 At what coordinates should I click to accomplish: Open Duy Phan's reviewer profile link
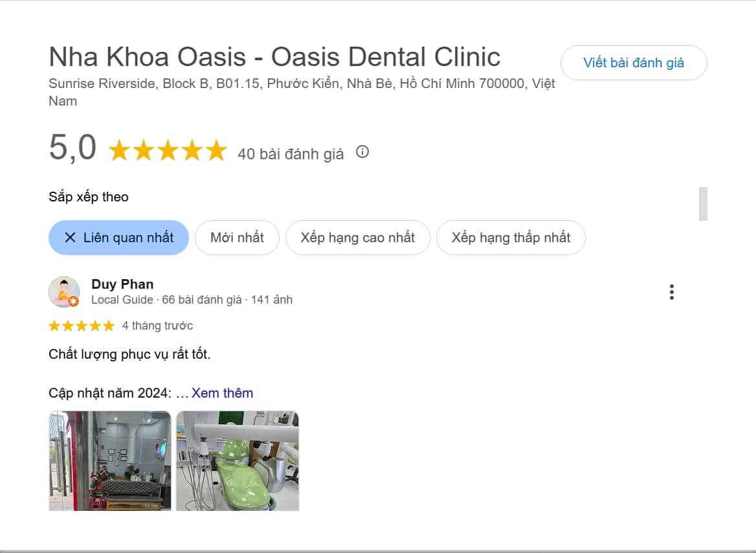[122, 284]
